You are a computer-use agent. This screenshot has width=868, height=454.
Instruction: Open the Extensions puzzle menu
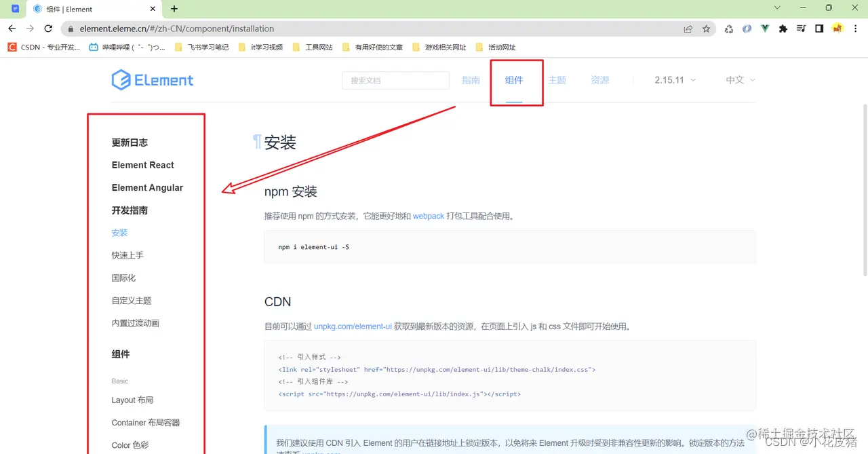(x=783, y=29)
